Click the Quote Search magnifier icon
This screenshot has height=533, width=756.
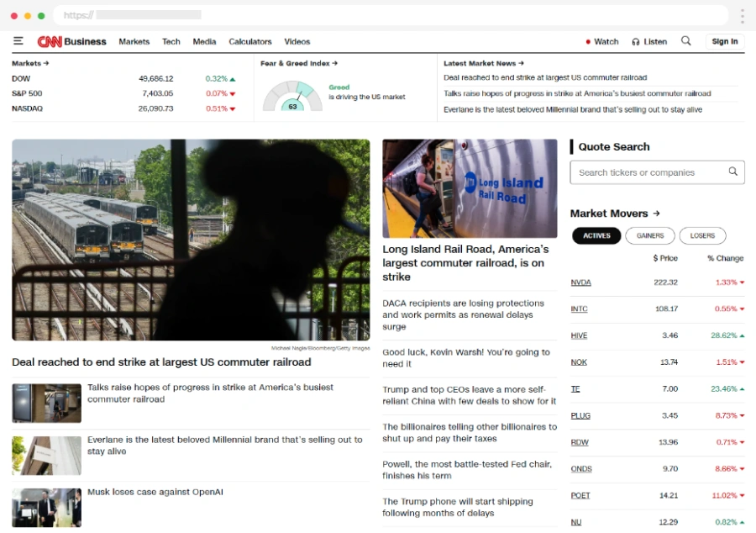732,172
